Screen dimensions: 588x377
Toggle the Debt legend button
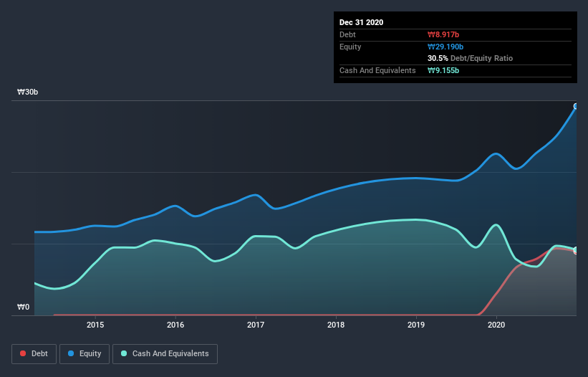(x=34, y=354)
